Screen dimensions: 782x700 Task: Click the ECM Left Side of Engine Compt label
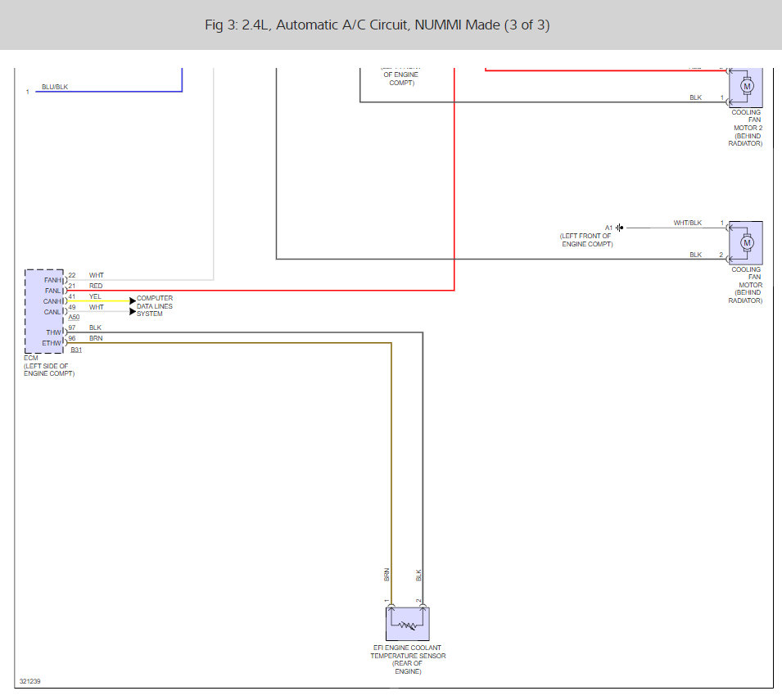coord(49,366)
